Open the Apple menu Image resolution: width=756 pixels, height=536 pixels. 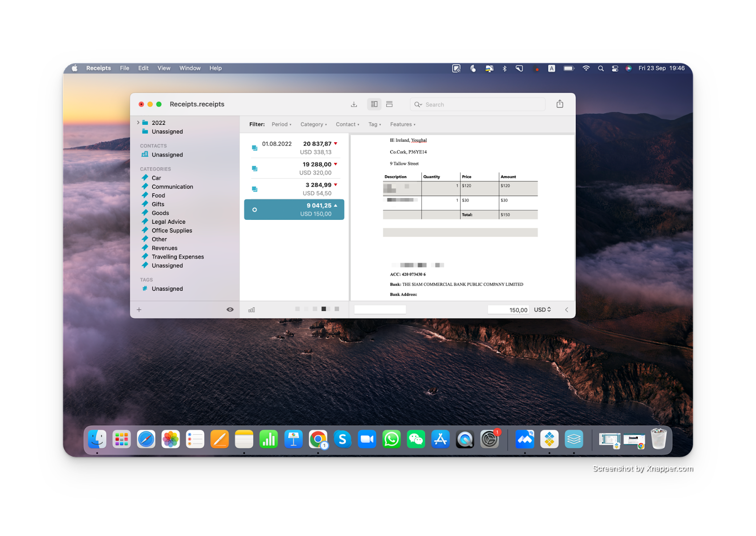pos(75,69)
